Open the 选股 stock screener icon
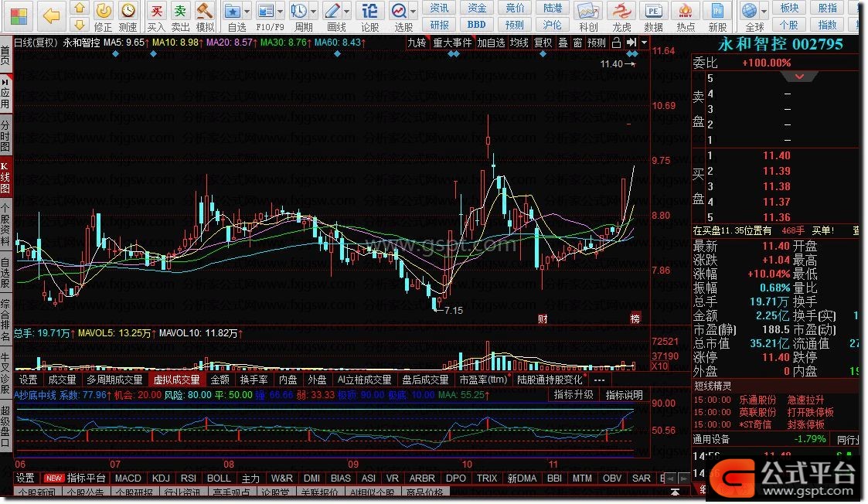Screen dimensions: 868x504 coord(399,11)
